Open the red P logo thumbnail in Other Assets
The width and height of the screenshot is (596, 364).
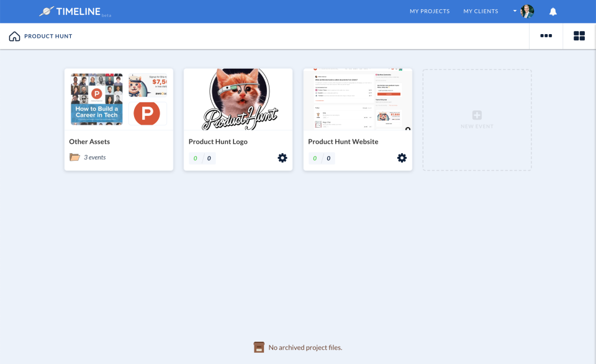(x=148, y=113)
